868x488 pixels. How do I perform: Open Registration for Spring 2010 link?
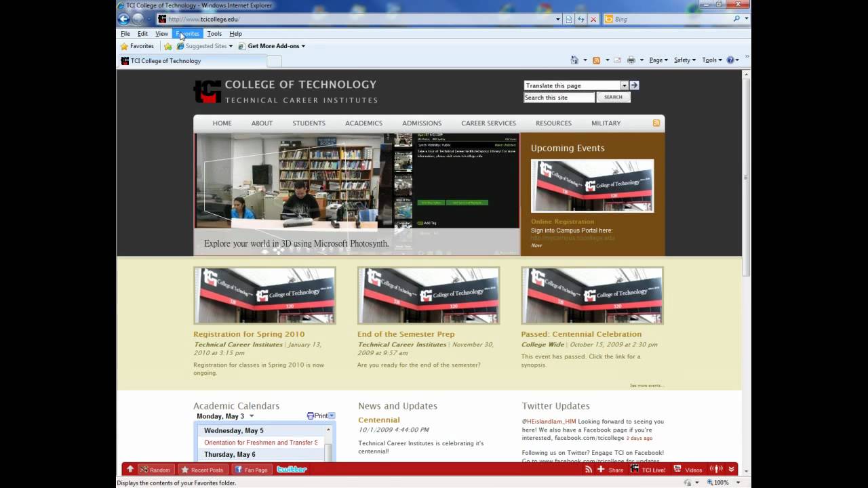point(249,334)
